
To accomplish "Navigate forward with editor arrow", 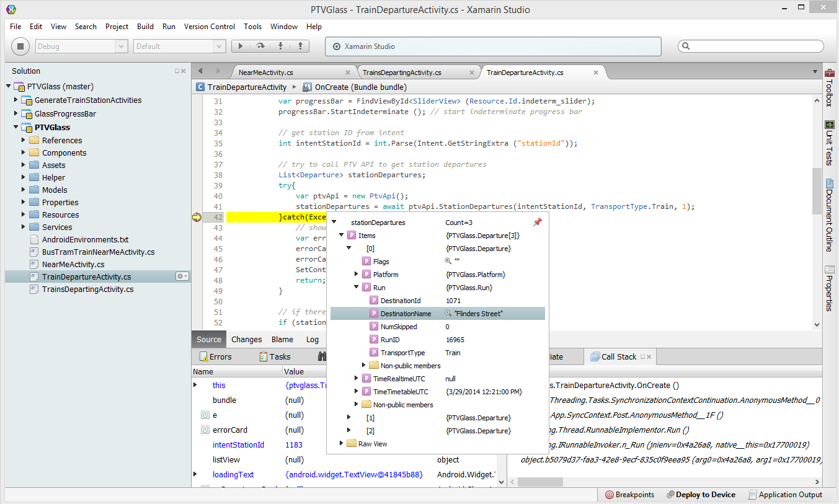I will pyautogui.click(x=218, y=71).
